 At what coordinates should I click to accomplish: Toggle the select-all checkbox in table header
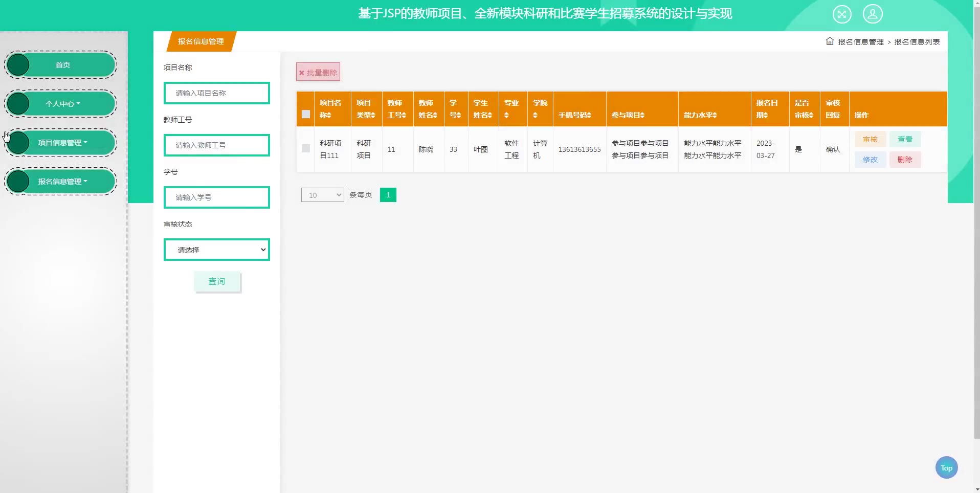click(306, 114)
